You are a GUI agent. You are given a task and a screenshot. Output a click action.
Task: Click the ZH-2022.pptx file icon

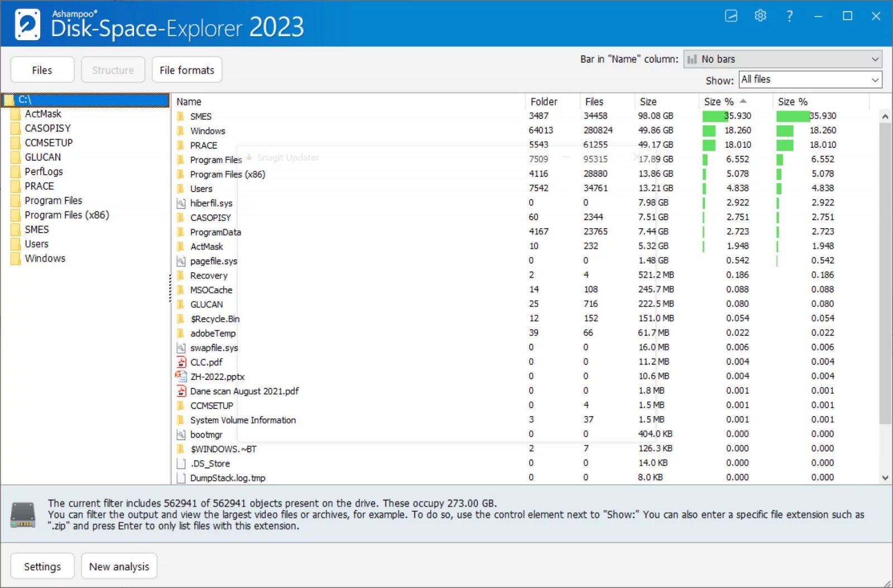pos(181,377)
